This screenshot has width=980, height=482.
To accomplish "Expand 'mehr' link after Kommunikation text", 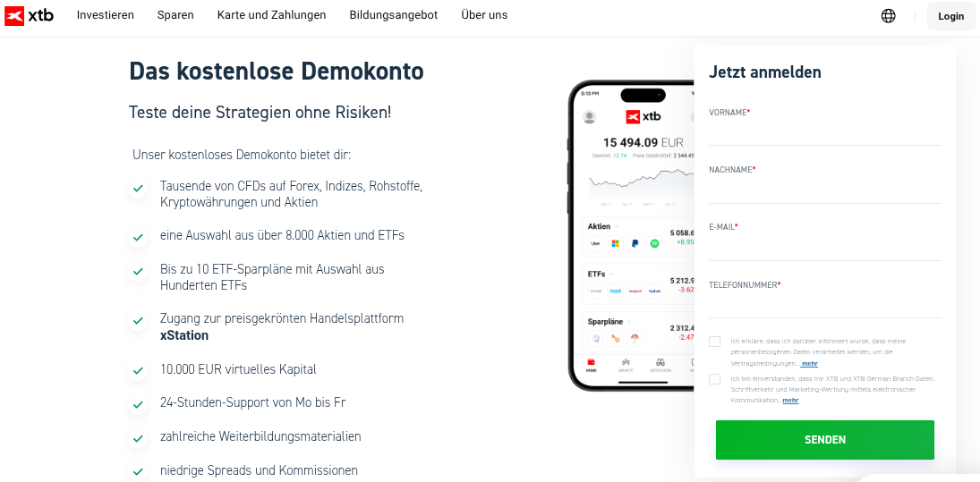I will tap(790, 401).
